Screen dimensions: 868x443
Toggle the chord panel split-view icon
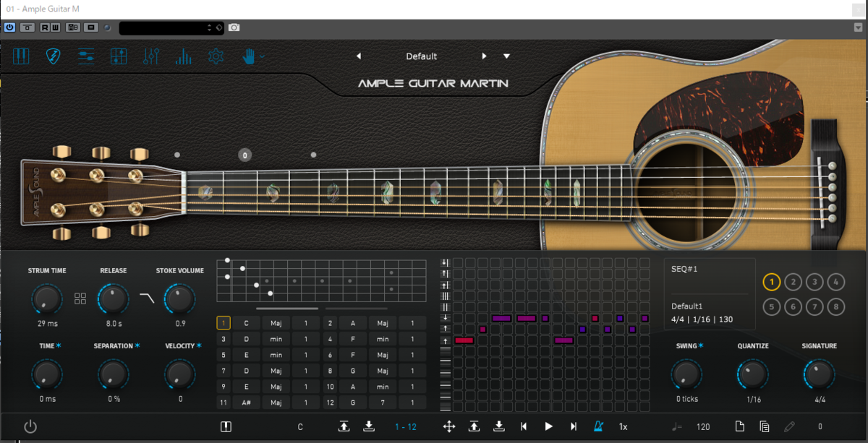pos(226,426)
